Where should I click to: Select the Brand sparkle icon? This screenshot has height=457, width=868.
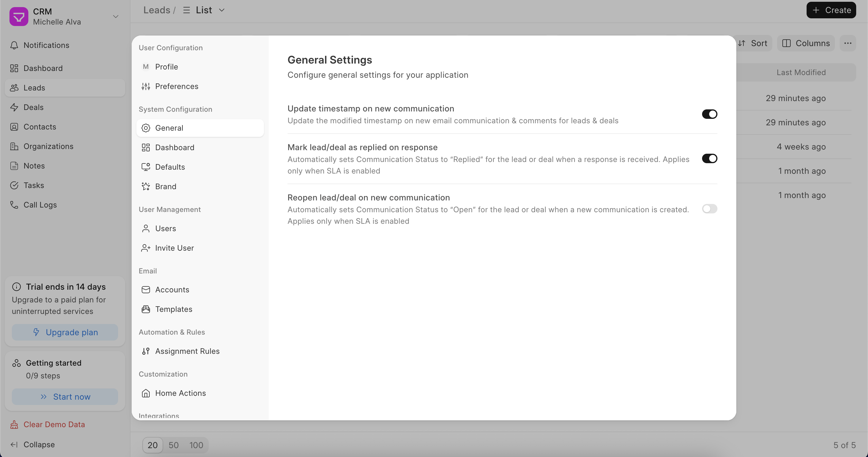pyautogui.click(x=146, y=187)
